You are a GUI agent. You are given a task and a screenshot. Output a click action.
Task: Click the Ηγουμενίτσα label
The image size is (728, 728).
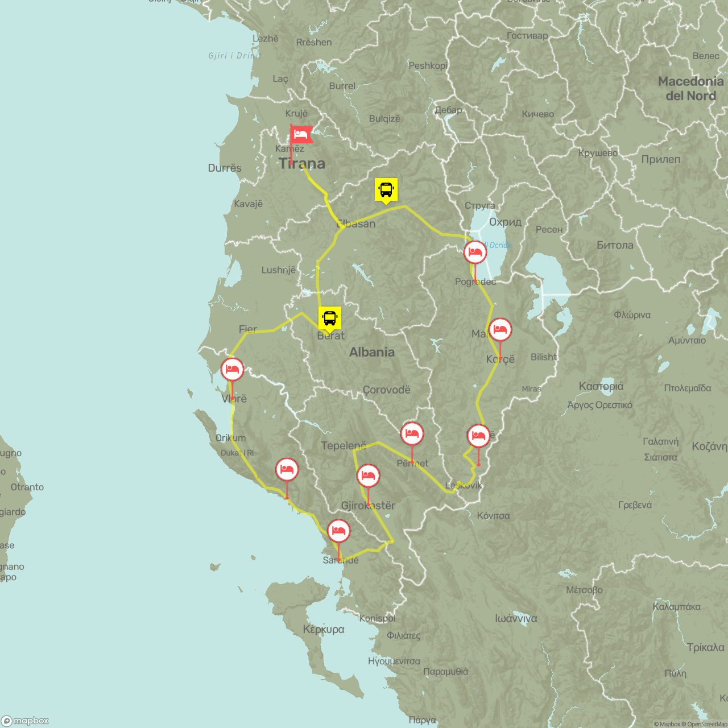click(x=394, y=661)
